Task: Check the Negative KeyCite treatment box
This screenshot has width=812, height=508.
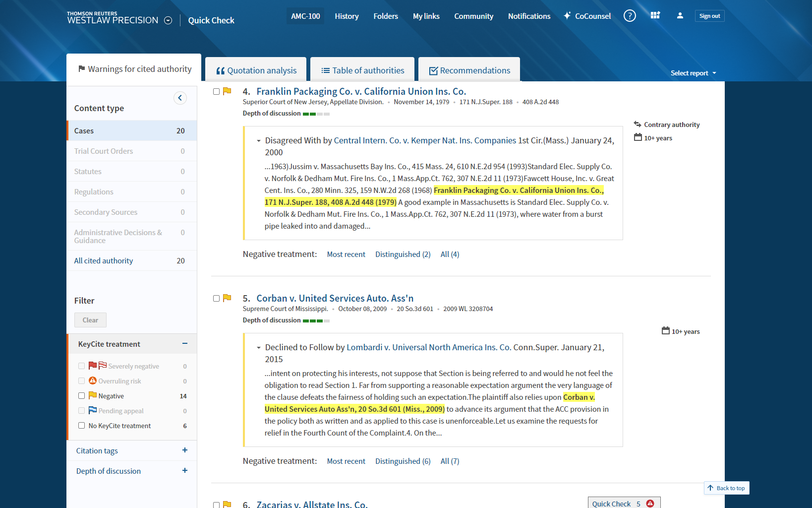Action: pos(82,396)
